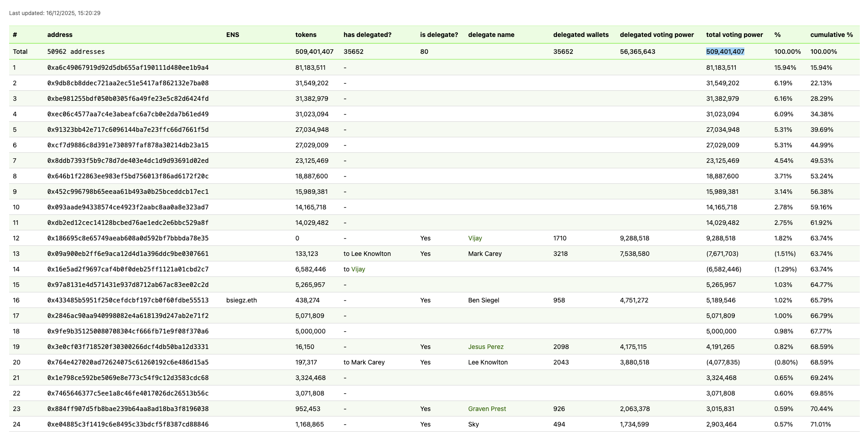Click the Last updated timestamp text
The width and height of the screenshot is (868, 432).
click(x=55, y=13)
